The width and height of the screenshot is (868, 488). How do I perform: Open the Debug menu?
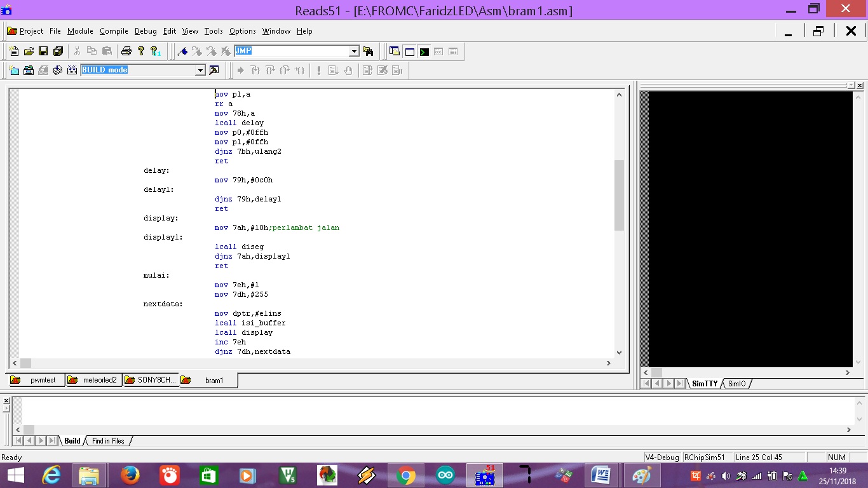click(x=146, y=30)
